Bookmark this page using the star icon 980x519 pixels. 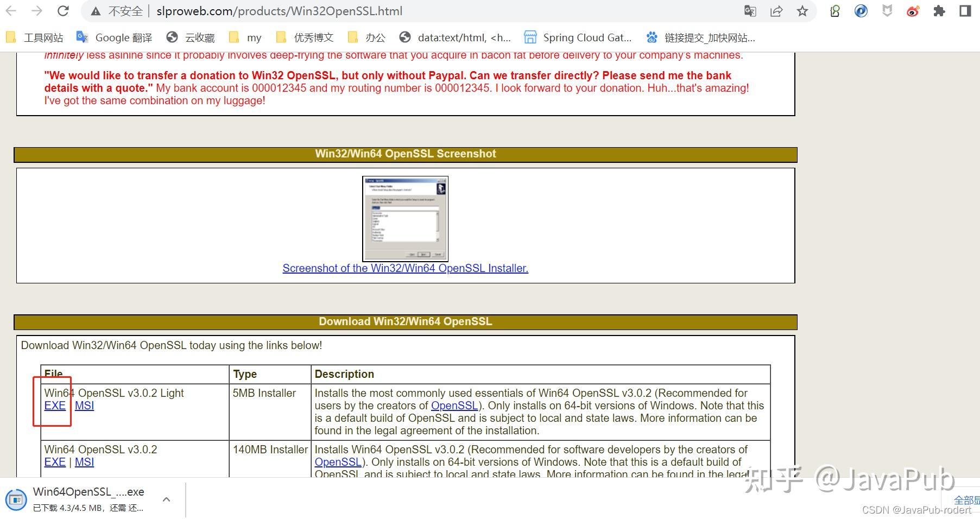pyautogui.click(x=801, y=10)
